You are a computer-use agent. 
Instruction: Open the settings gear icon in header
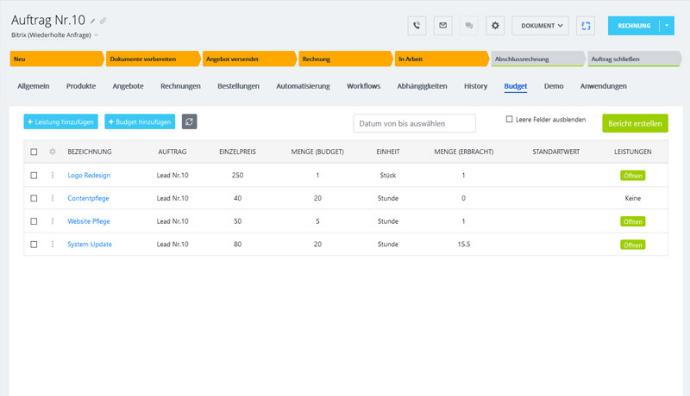[495, 26]
